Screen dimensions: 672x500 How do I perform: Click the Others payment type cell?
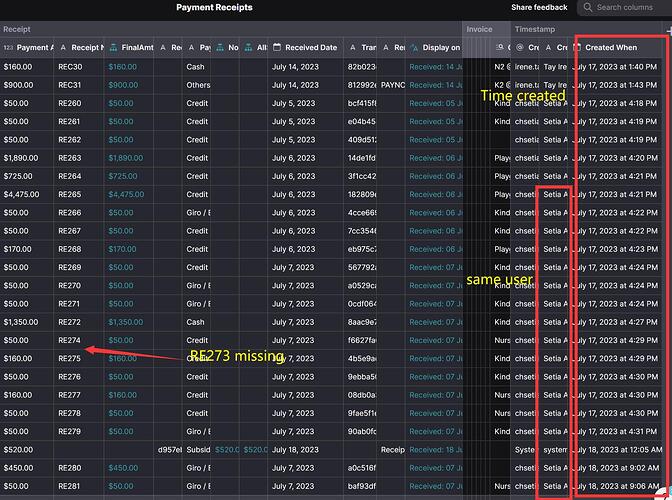(x=196, y=85)
